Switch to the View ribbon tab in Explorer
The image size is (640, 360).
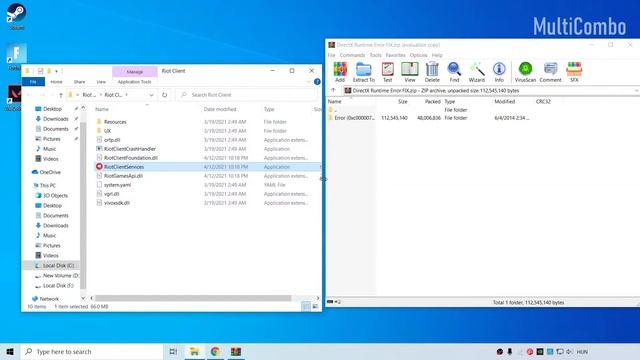(x=101, y=82)
